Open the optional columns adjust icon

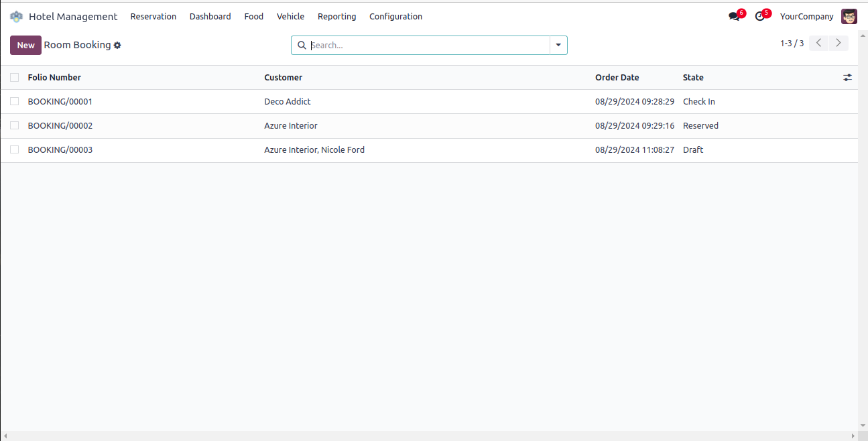click(848, 78)
